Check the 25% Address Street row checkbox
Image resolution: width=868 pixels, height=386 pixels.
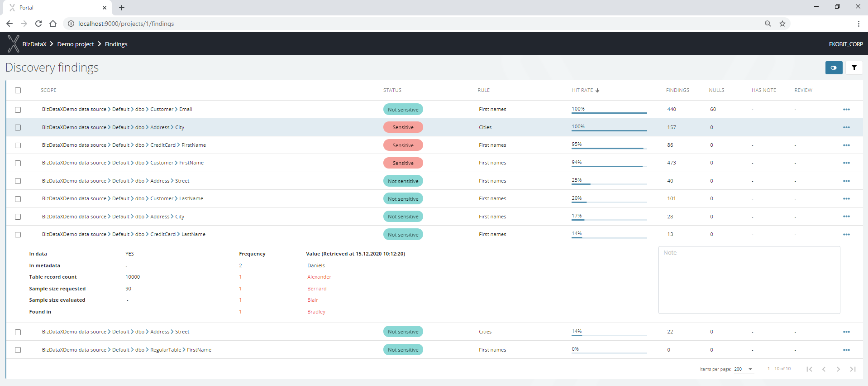[18, 181]
